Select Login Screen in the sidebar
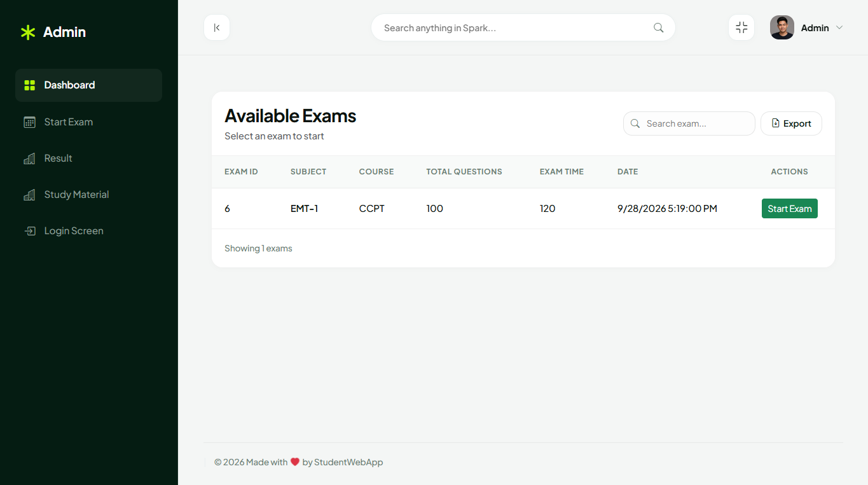The width and height of the screenshot is (868, 485). point(88,231)
